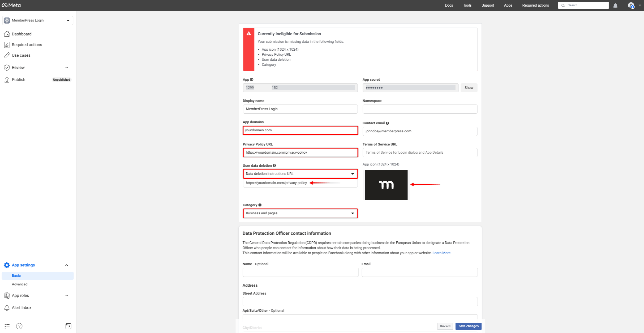Screen dimensions: 644x333
Task: Switch to the Advanced settings tab
Action: pos(20,284)
